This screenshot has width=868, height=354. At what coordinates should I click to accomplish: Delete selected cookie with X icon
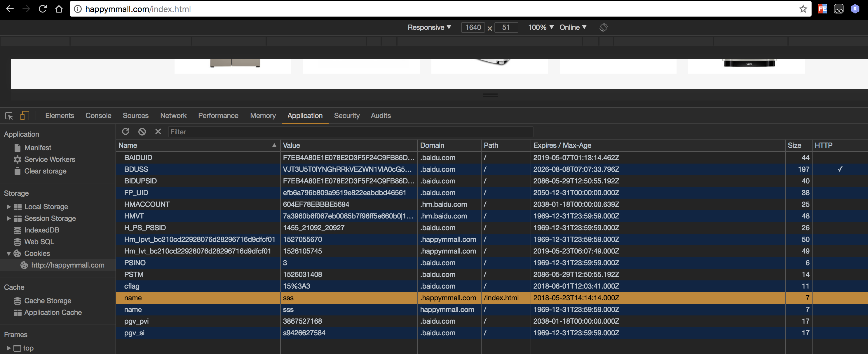[158, 131]
